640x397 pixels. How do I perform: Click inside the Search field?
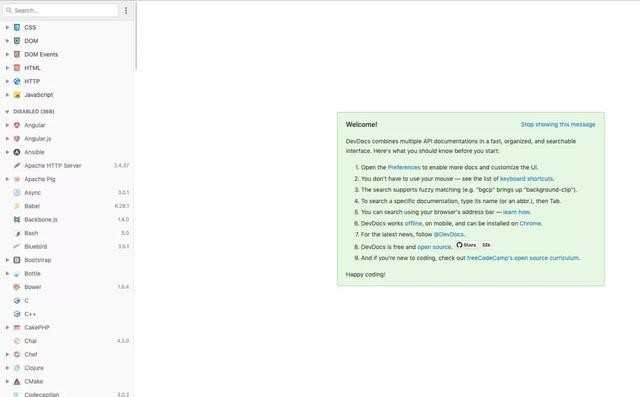pos(61,11)
